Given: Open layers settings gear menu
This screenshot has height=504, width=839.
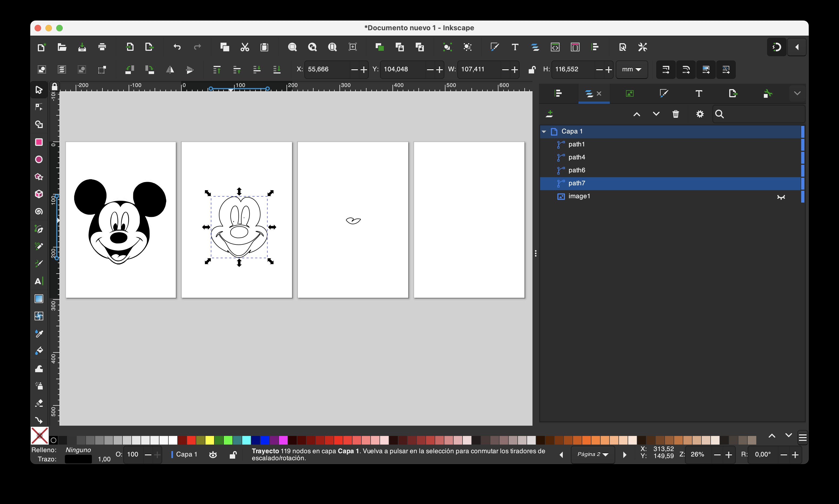Looking at the screenshot, I should (700, 114).
